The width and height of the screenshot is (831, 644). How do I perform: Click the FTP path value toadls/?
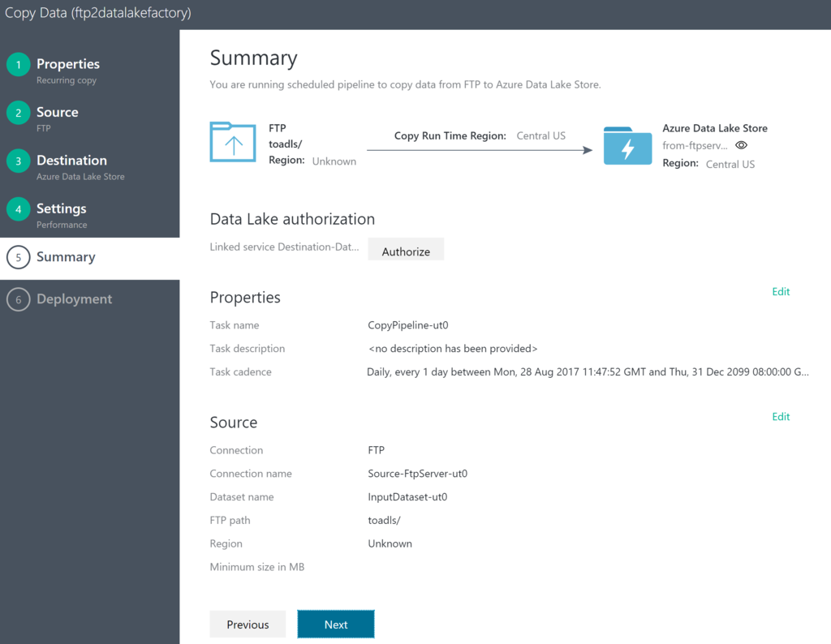(x=384, y=520)
